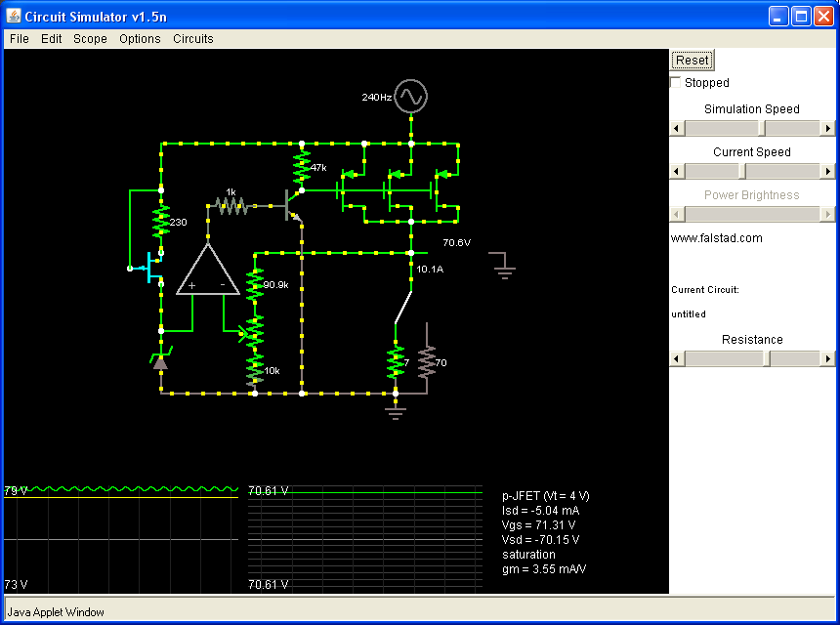Screen dimensions: 840x625
Task: Open the Scope menu
Action: tap(90, 38)
